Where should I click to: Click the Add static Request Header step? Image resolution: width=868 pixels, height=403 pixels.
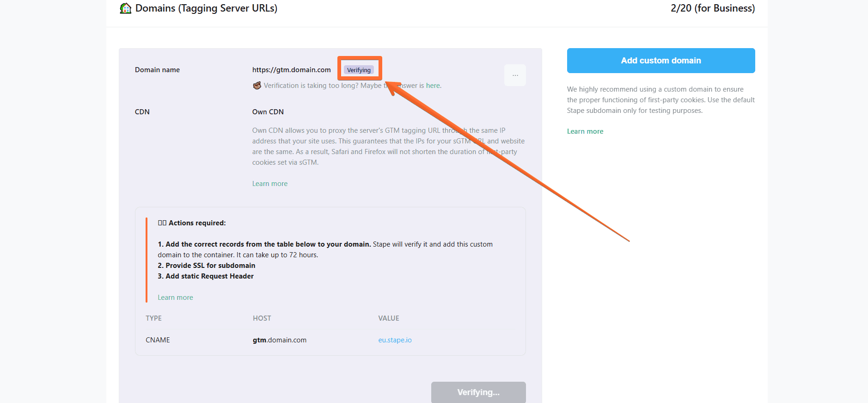[x=206, y=276]
